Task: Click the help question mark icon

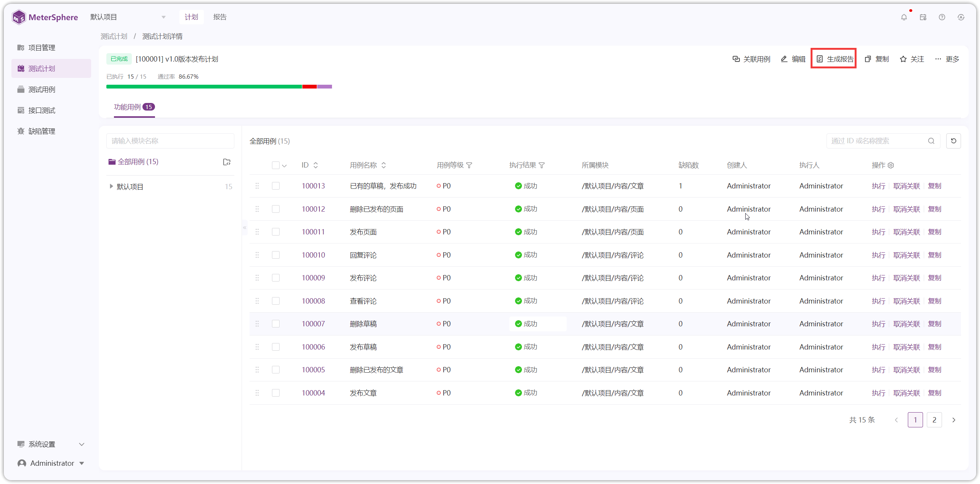Action: coord(942,17)
